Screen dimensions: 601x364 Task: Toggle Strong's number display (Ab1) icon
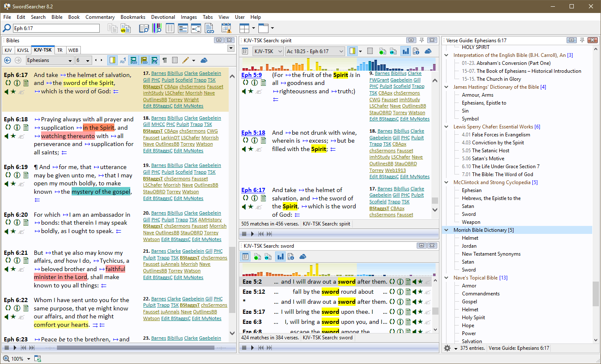tap(123, 60)
